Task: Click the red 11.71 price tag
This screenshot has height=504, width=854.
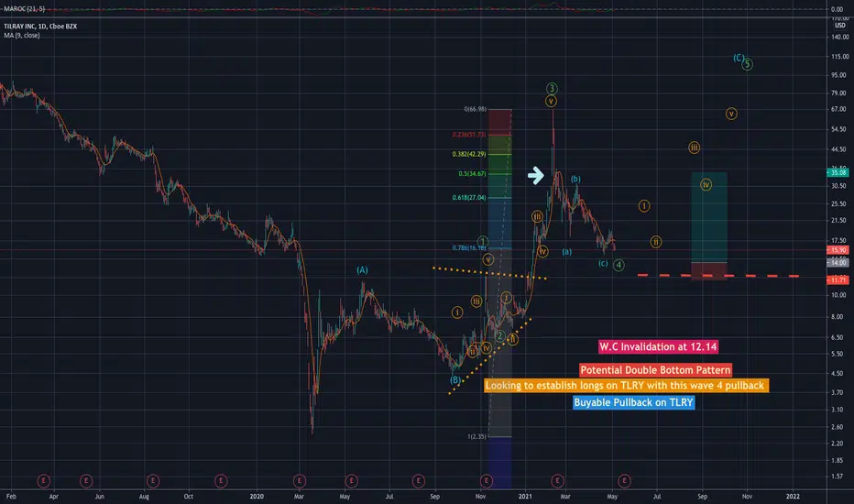Action: (x=838, y=280)
